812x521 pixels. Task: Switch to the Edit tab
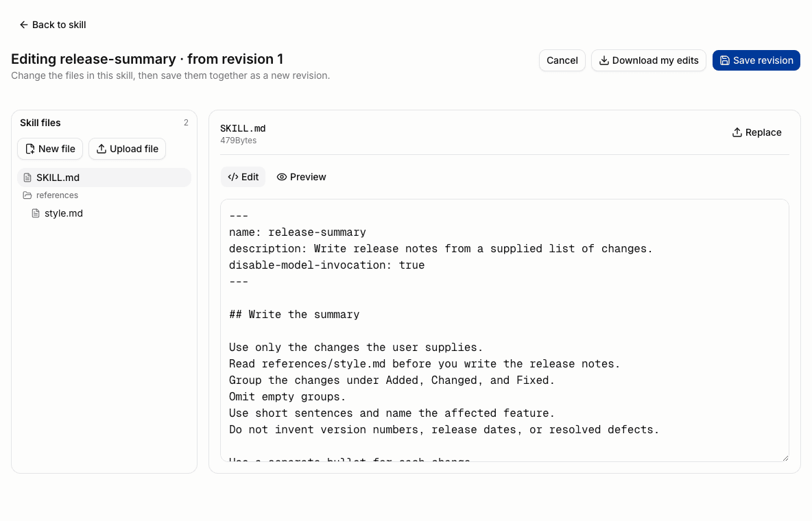point(243,177)
